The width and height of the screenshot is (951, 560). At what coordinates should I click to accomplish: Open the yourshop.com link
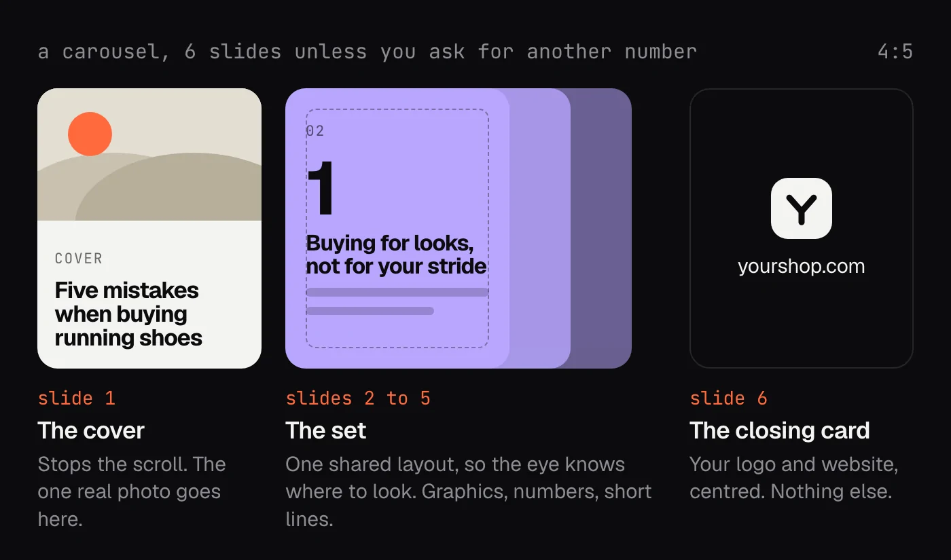(802, 266)
